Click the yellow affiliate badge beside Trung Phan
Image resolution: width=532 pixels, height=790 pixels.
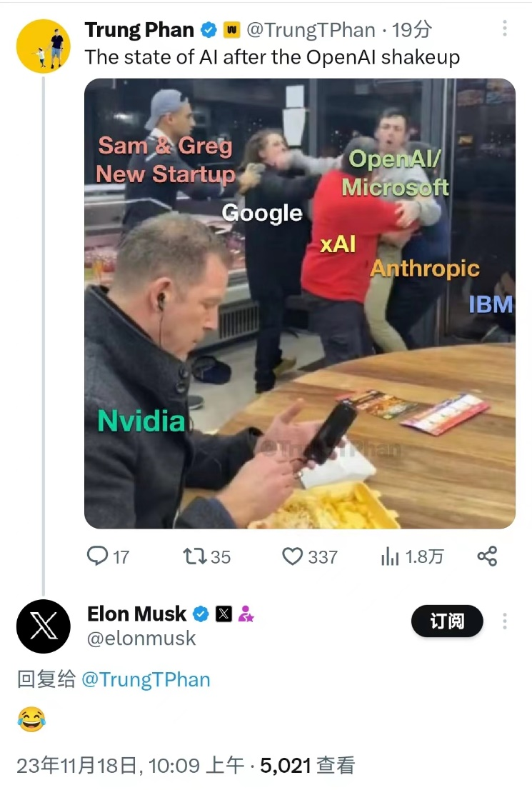tap(231, 30)
